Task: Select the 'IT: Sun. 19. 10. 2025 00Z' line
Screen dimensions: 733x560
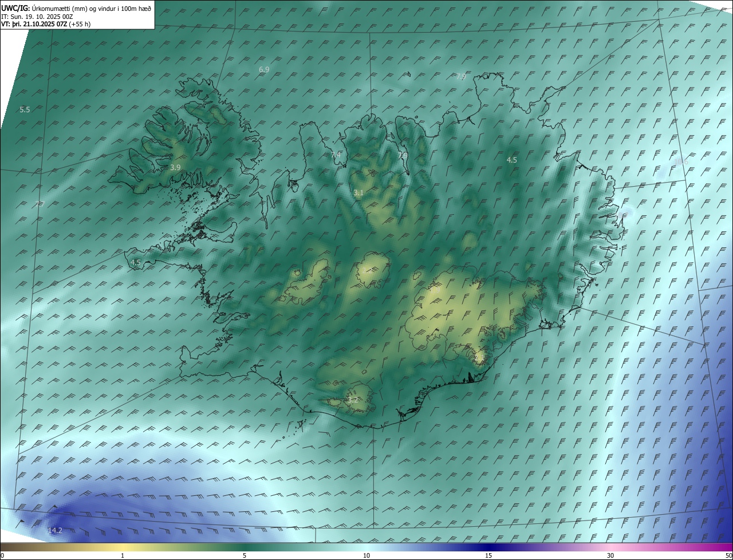Action: click(37, 17)
